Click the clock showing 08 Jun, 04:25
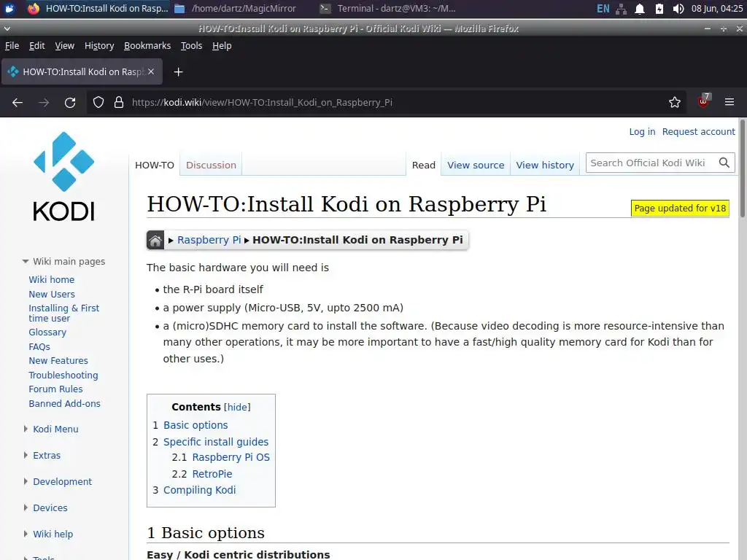This screenshot has width=747, height=560. [x=717, y=9]
